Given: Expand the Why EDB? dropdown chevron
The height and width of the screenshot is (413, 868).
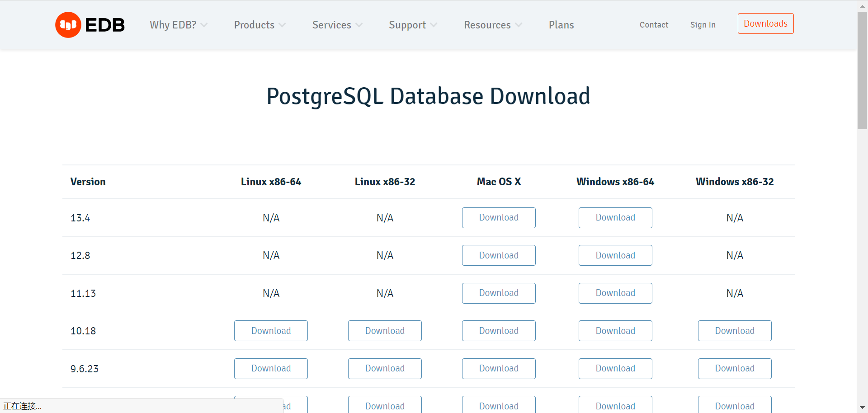Looking at the screenshot, I should tap(204, 25).
